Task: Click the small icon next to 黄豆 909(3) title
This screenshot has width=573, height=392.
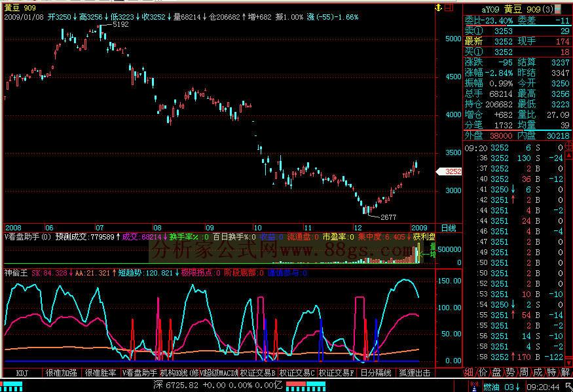Action: click(x=558, y=9)
